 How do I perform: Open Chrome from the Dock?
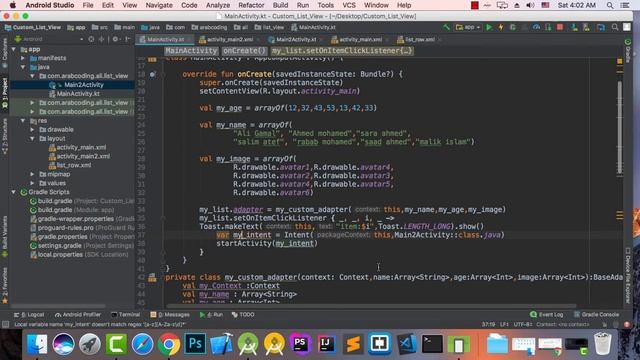pyautogui.click(x=169, y=344)
